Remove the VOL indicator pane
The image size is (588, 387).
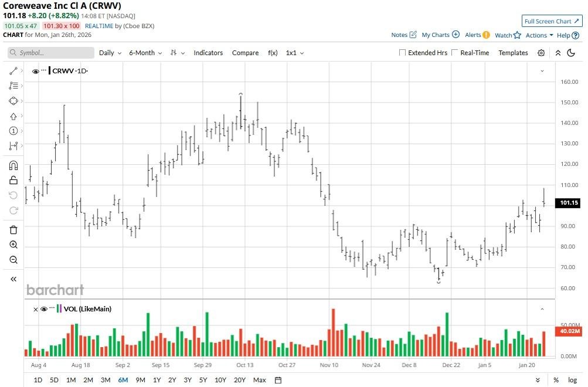[36, 310]
